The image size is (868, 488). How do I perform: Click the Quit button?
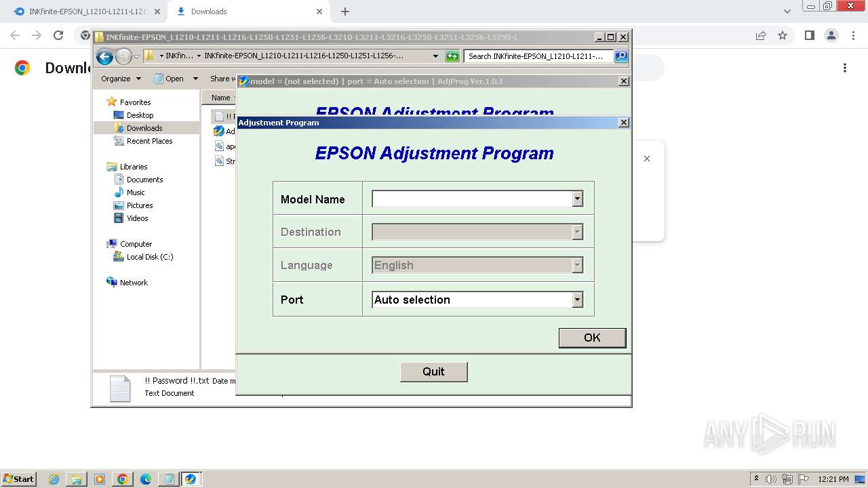[x=433, y=371]
